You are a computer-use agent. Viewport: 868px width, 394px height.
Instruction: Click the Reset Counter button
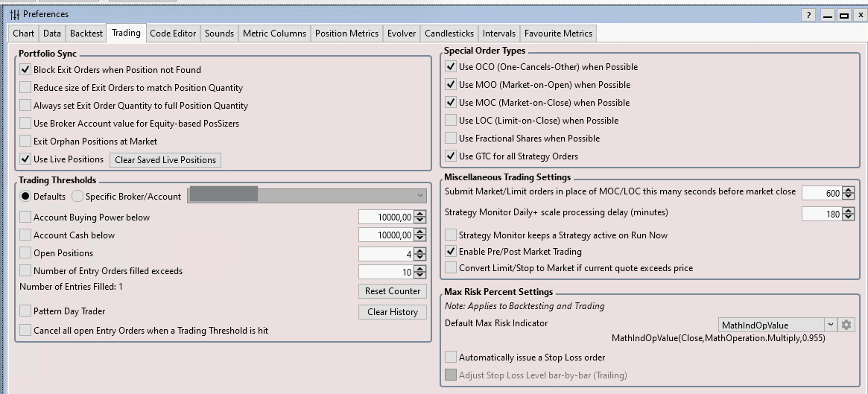coord(393,291)
